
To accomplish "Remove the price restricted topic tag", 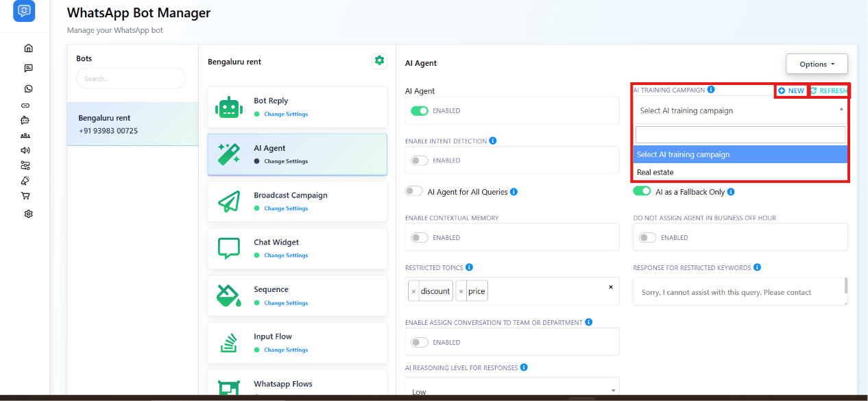I will coord(461,291).
